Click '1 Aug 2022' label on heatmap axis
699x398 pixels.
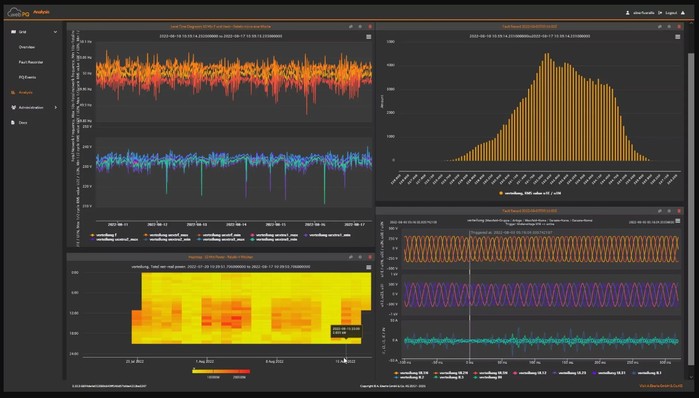205,361
